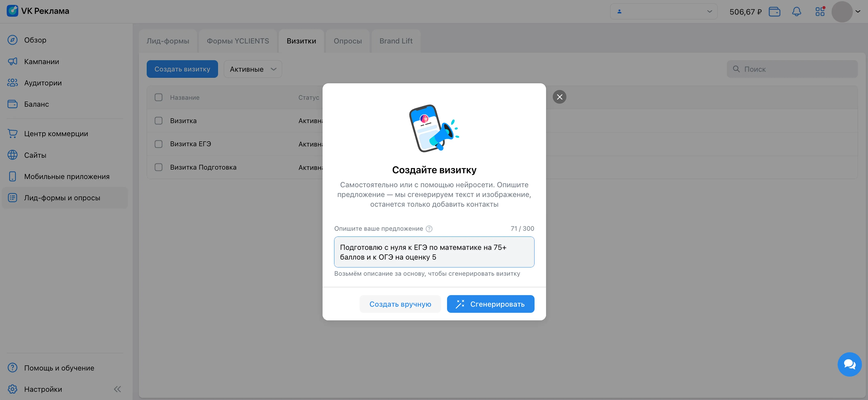Image resolution: width=868 pixels, height=400 pixels.
Task: Switch to the Лид-формы tab
Action: 168,41
